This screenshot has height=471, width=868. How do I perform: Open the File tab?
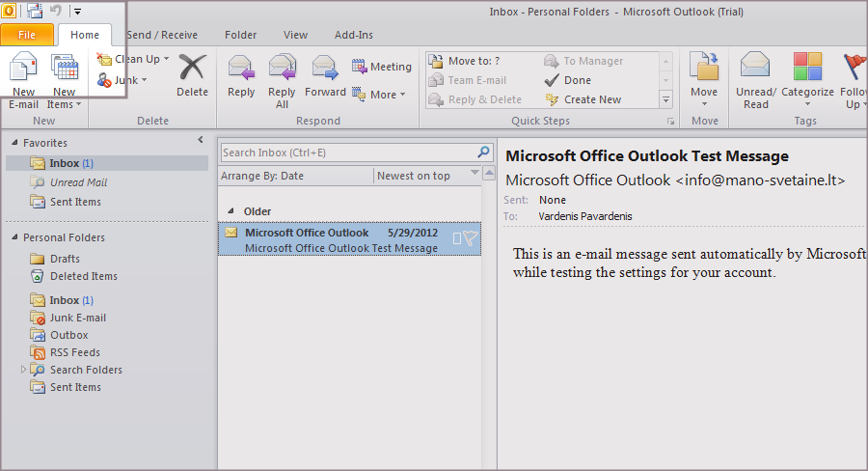[x=27, y=35]
